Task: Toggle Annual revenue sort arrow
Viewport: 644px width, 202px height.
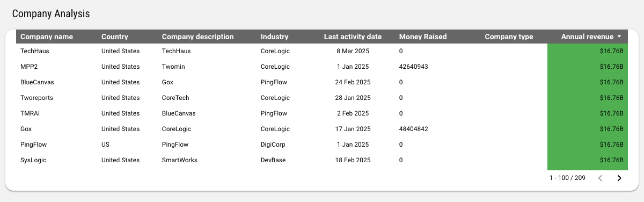Action: tap(619, 37)
